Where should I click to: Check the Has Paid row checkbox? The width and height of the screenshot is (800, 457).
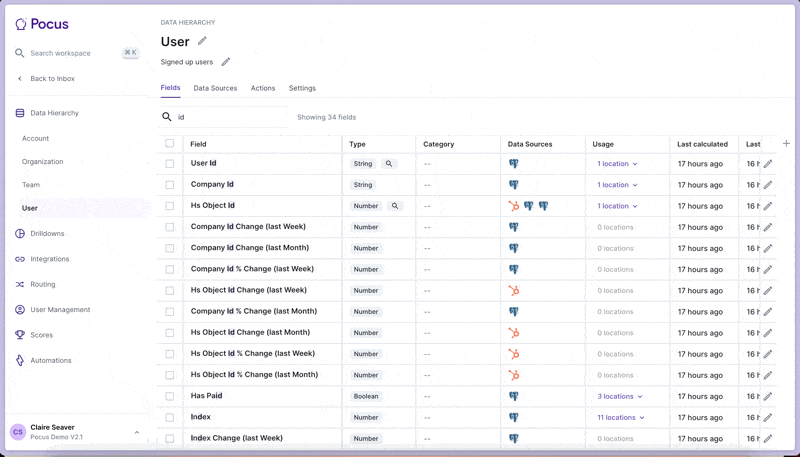tap(170, 396)
